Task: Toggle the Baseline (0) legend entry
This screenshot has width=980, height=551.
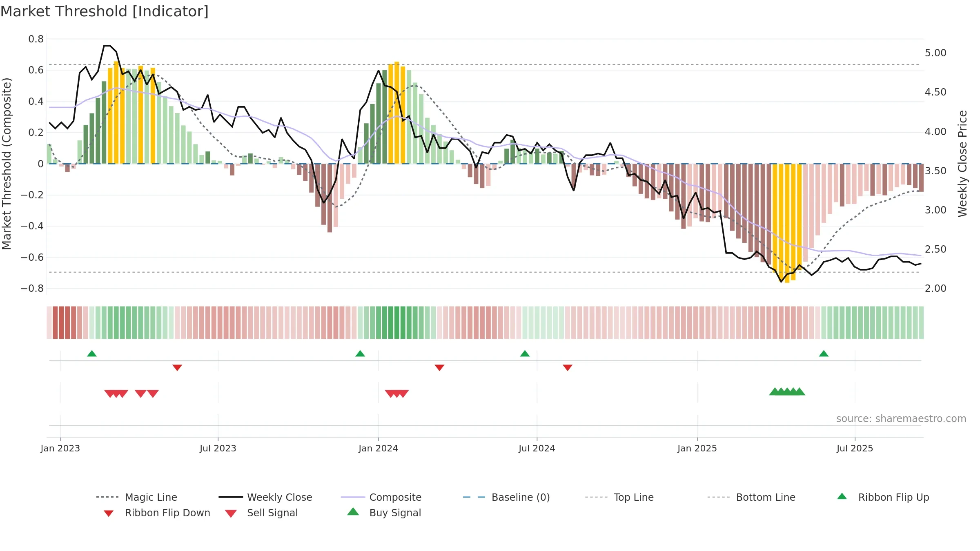Action: click(506, 497)
